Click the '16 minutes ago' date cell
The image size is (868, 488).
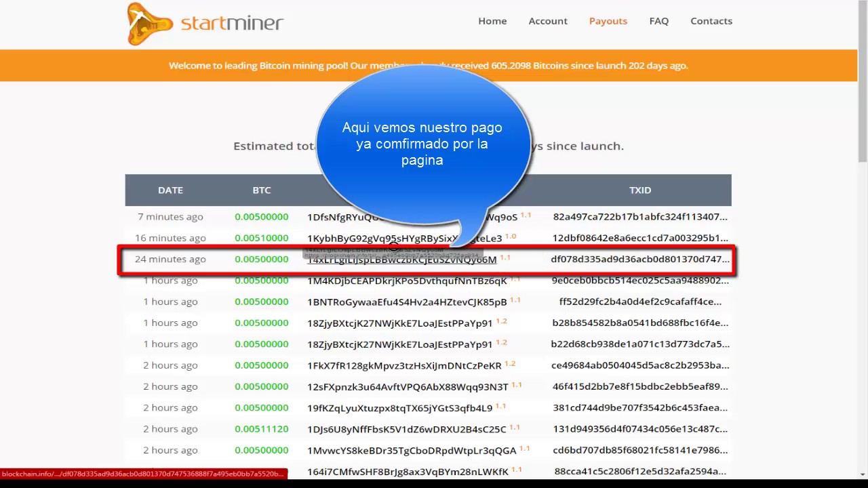(170, 238)
